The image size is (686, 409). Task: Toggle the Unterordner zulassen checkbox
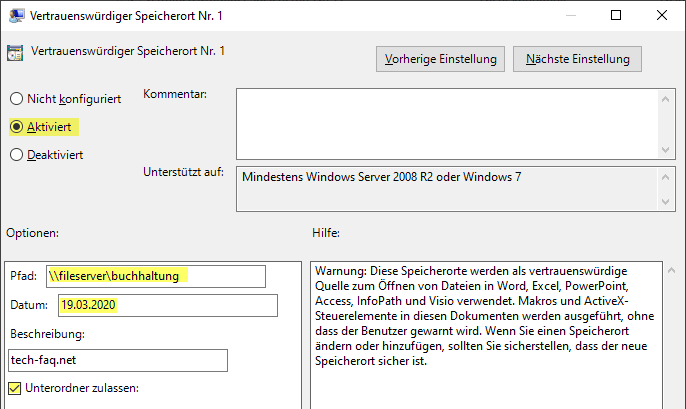pyautogui.click(x=14, y=388)
